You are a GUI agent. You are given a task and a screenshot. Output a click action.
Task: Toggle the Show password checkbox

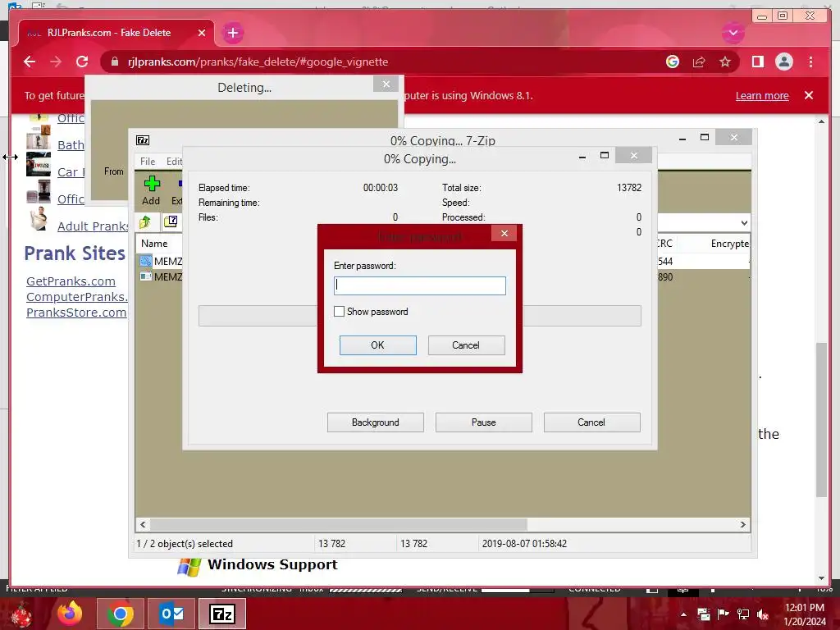coord(339,311)
